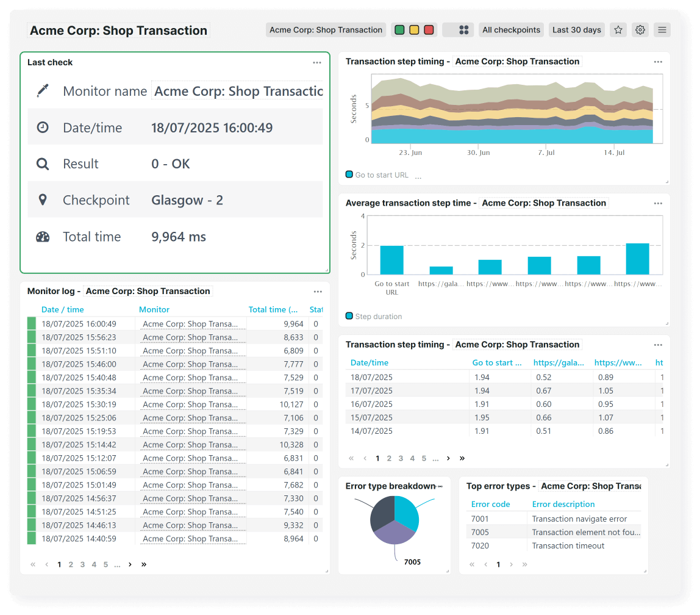The image size is (700, 615).
Task: Open the Acme Corp: Shop Transaction monitor selector
Action: (x=326, y=29)
